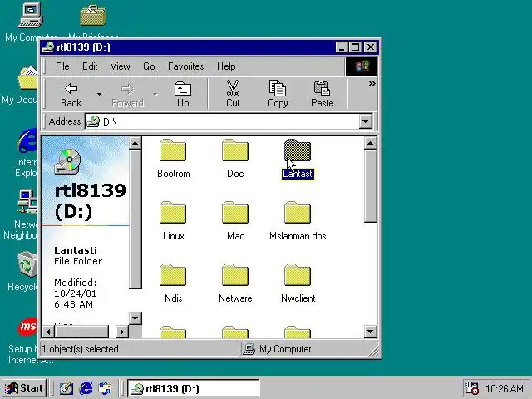
Task: Show more toolbar buttons via chevron
Action: [372, 83]
